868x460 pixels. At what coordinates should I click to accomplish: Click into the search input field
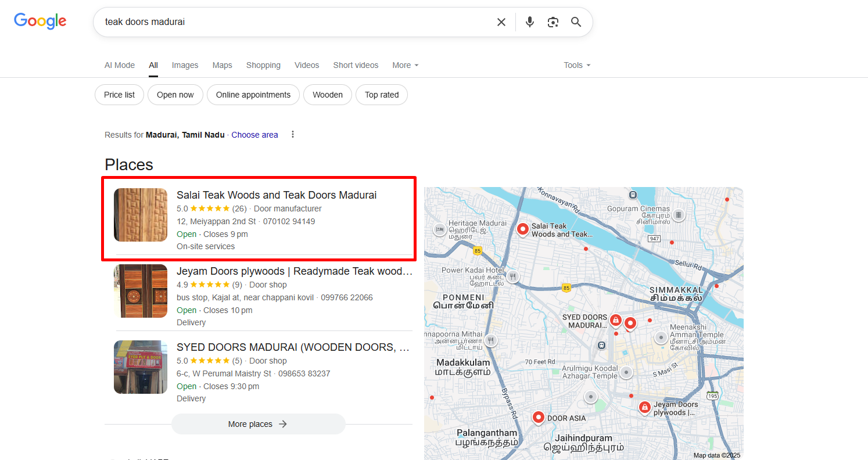click(290, 22)
